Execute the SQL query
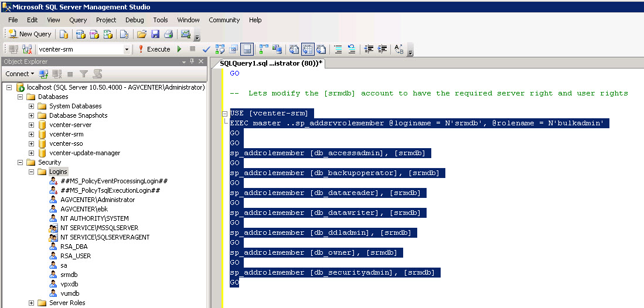The width and height of the screenshot is (644, 308). point(154,49)
